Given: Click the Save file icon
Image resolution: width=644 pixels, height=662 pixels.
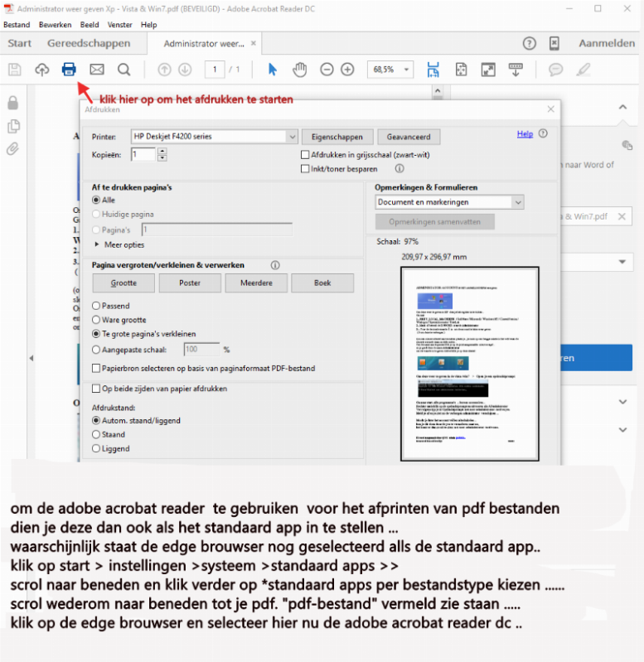Looking at the screenshot, I should pos(15,70).
